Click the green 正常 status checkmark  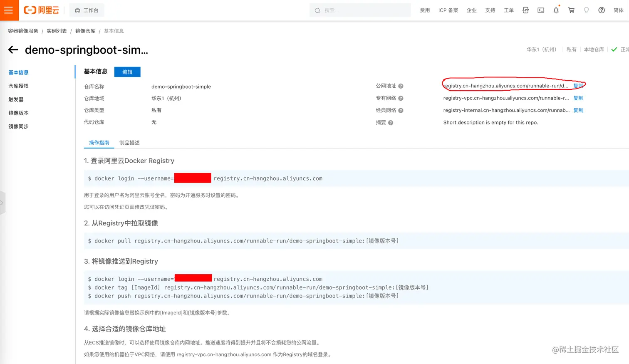tap(614, 50)
